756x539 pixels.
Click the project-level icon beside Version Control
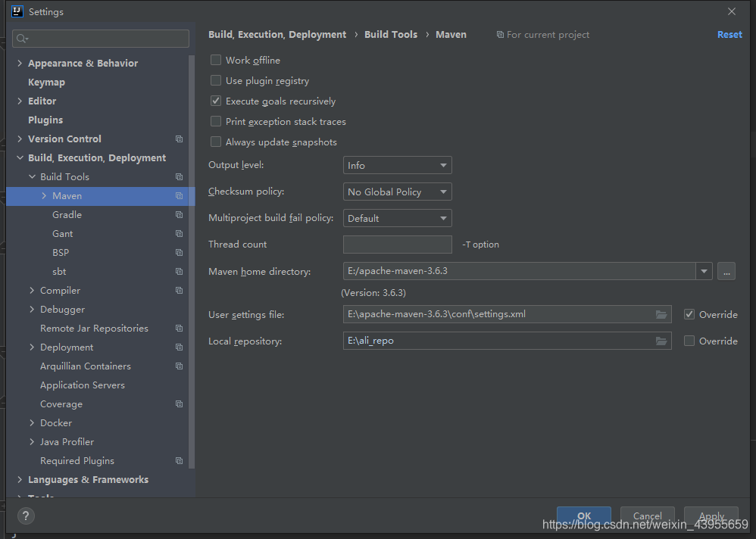pyautogui.click(x=180, y=139)
